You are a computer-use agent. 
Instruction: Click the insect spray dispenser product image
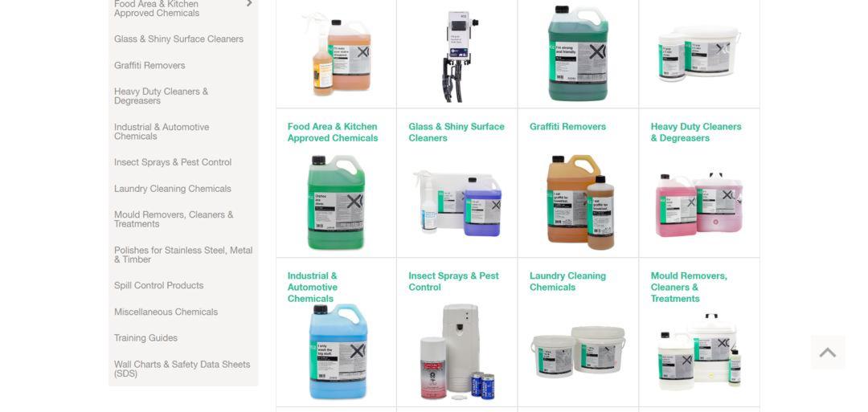[457, 352]
